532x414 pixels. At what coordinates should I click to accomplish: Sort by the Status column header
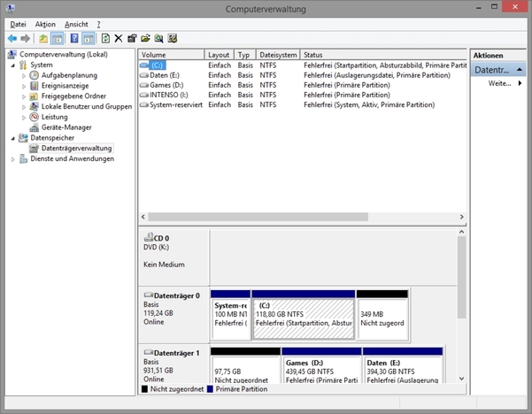pos(383,55)
